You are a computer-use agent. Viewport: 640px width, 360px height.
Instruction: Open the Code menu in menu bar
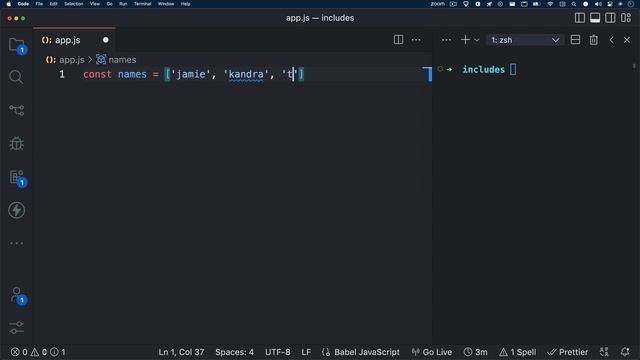point(23,4)
